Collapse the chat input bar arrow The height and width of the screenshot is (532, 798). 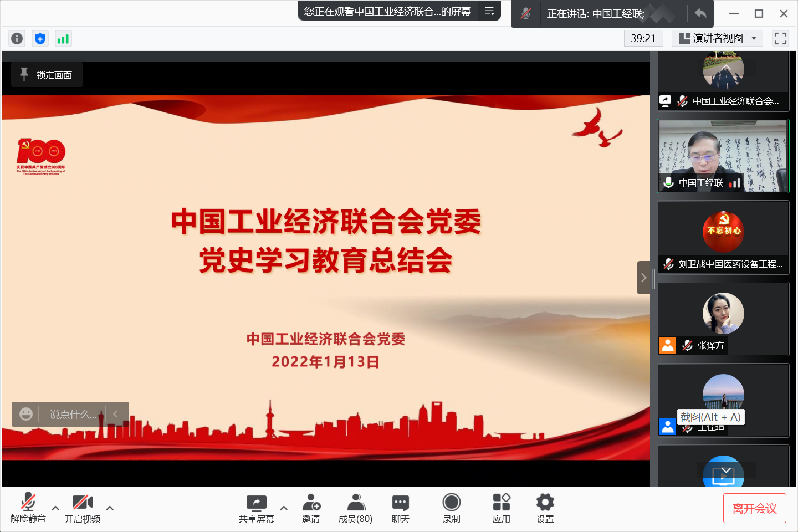(115, 414)
